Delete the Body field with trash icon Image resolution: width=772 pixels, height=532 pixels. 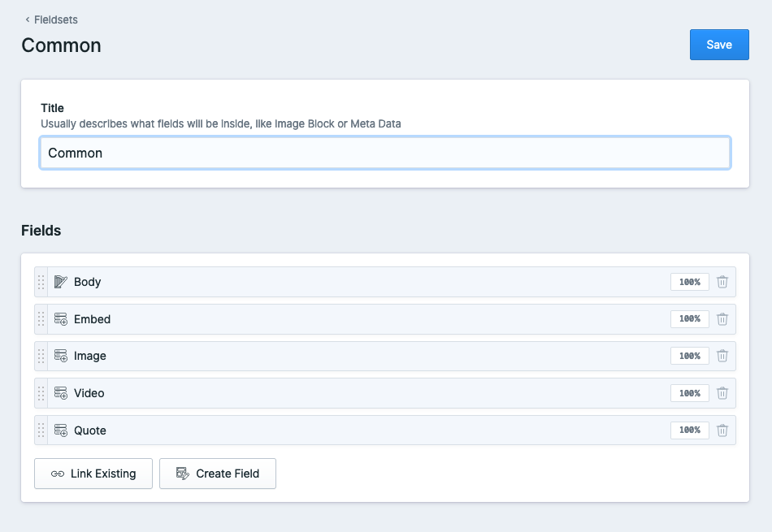coord(722,282)
